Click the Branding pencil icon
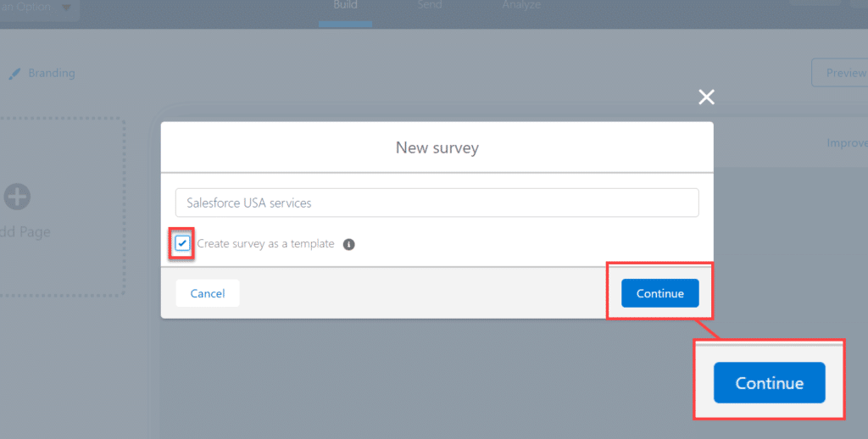 pyautogui.click(x=14, y=74)
